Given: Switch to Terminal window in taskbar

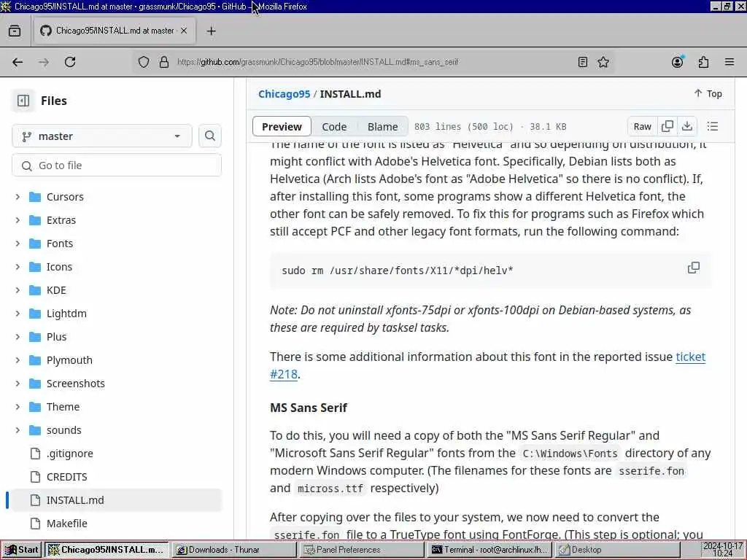Looking at the screenshot, I should [489, 550].
